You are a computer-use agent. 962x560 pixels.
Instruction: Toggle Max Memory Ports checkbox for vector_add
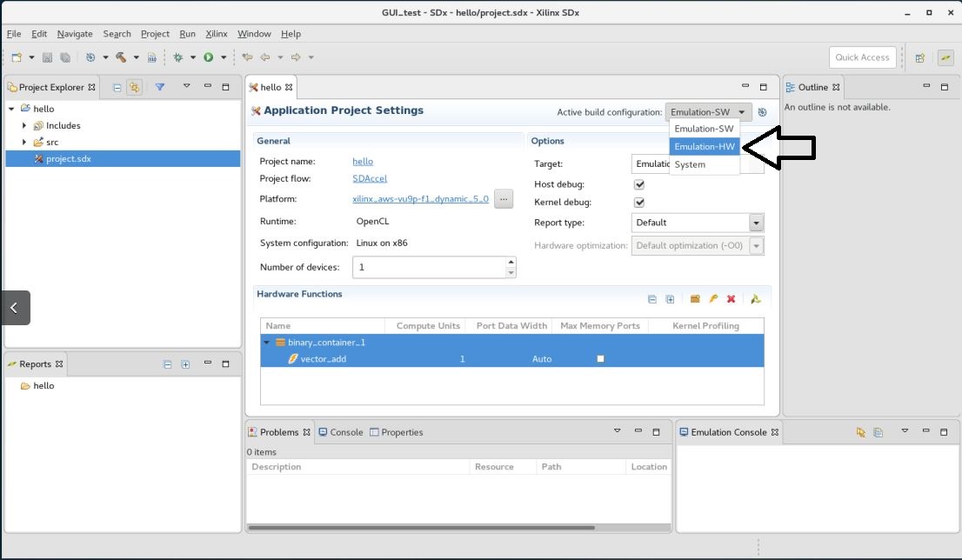601,359
